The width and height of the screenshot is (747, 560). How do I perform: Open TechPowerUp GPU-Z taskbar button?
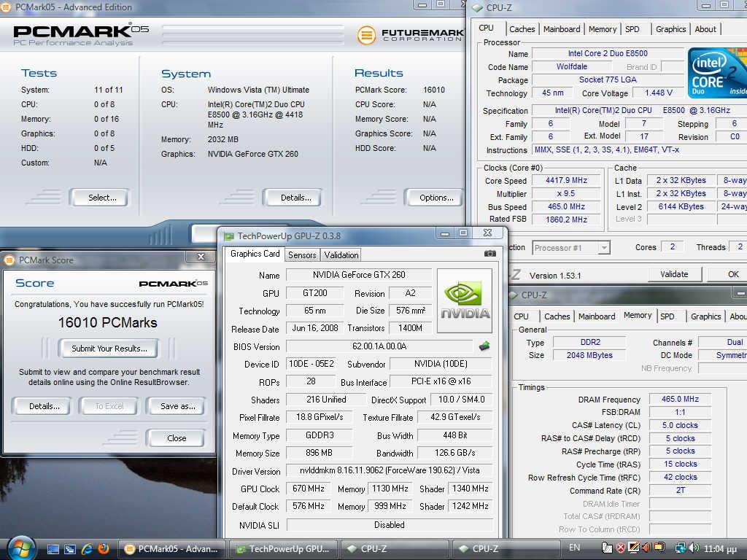coord(283,549)
